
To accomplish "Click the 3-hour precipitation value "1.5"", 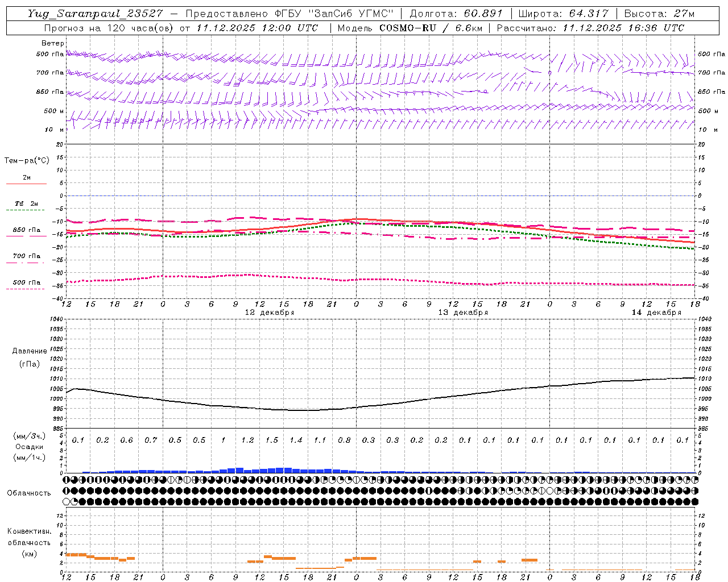I will pyautogui.click(x=272, y=440).
